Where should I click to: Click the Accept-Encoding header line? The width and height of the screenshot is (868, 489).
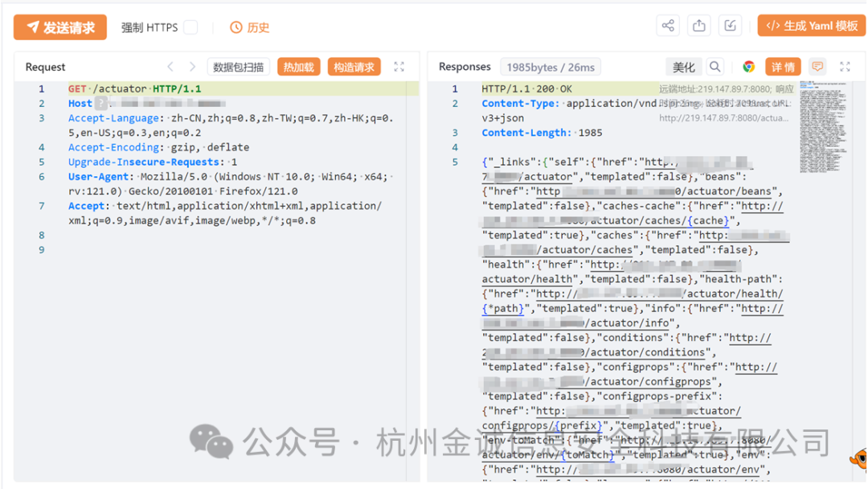click(x=159, y=147)
